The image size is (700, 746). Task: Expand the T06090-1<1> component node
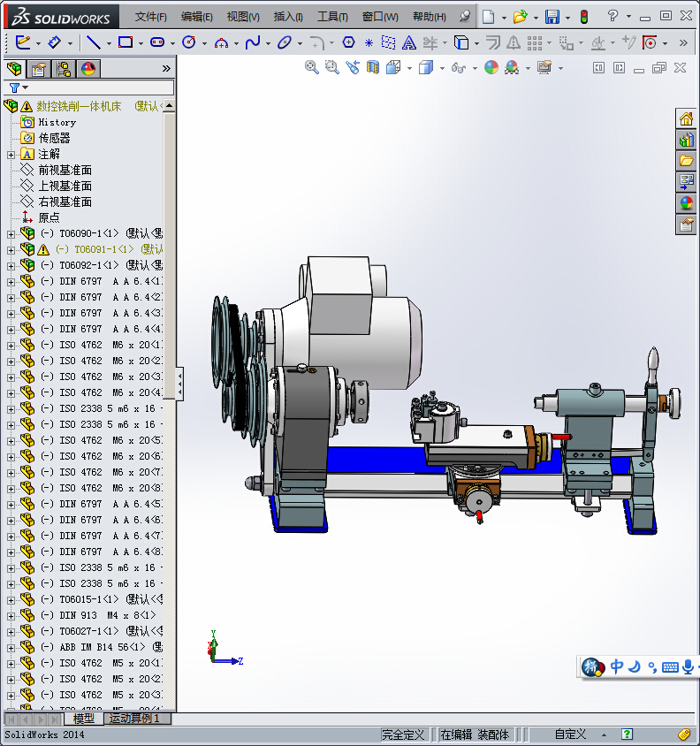click(x=11, y=234)
